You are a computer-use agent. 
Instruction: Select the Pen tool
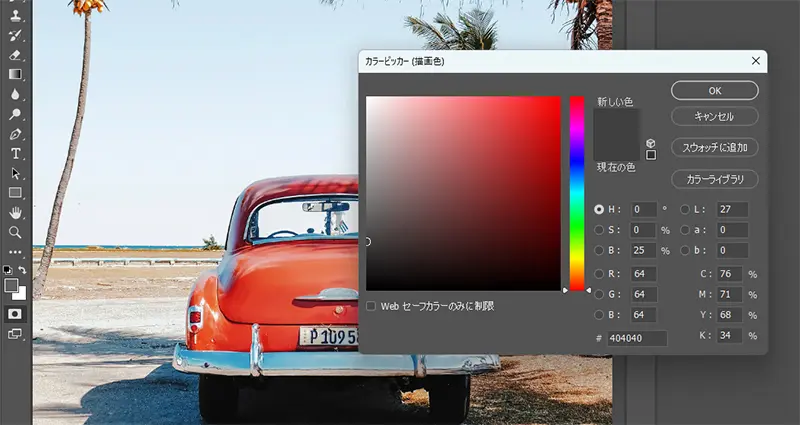(x=15, y=134)
